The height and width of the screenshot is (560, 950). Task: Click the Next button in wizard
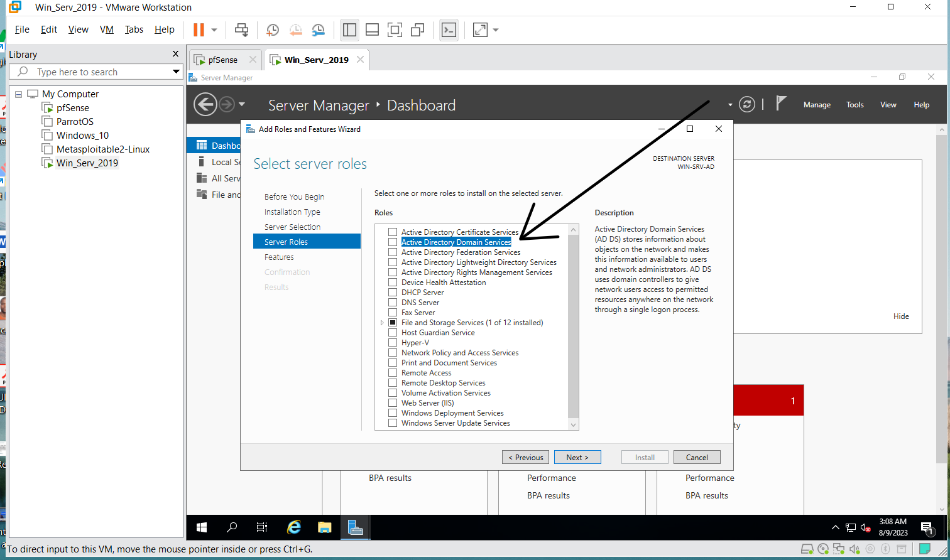click(577, 457)
